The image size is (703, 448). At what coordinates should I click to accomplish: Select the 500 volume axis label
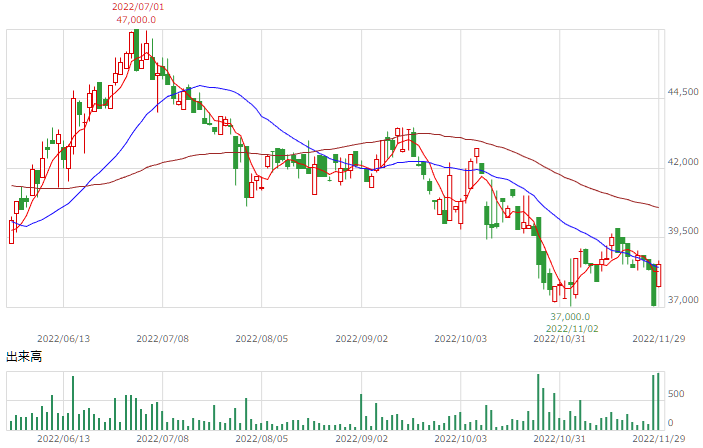coord(676,394)
